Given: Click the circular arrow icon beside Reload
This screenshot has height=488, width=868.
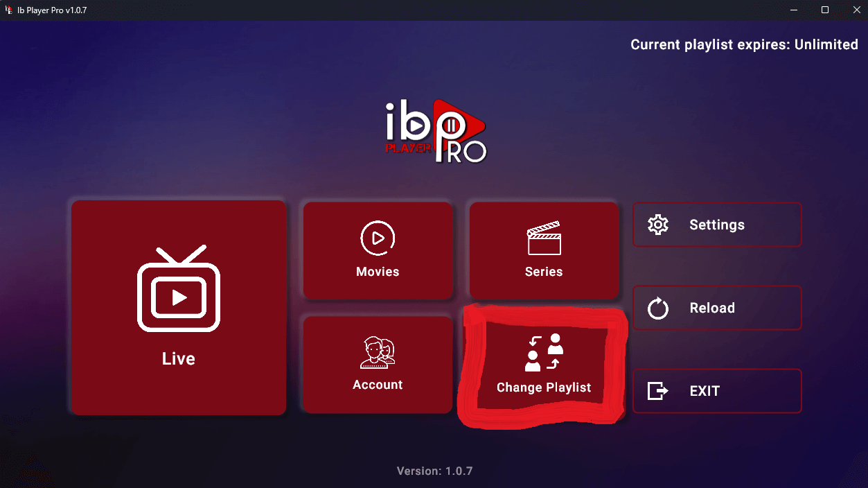Looking at the screenshot, I should (657, 308).
